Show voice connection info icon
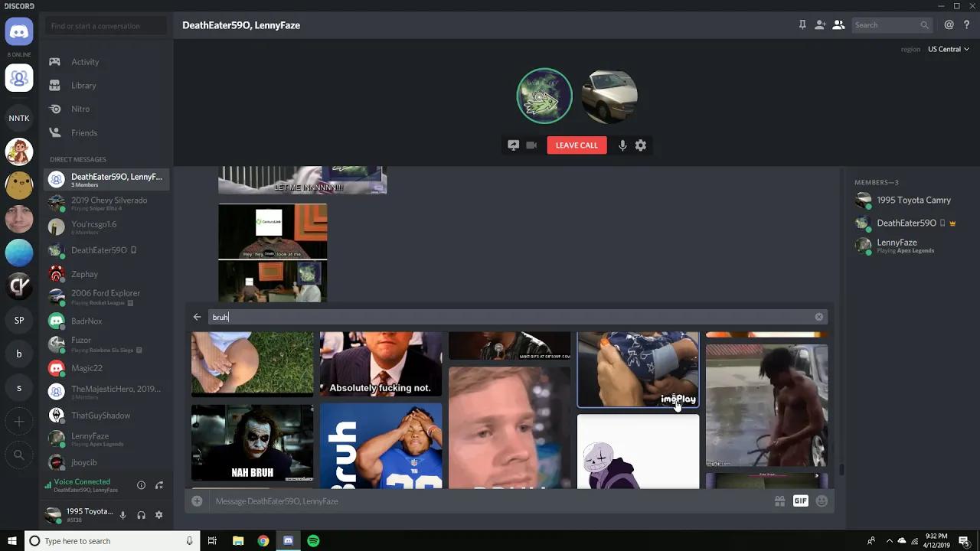 point(141,485)
